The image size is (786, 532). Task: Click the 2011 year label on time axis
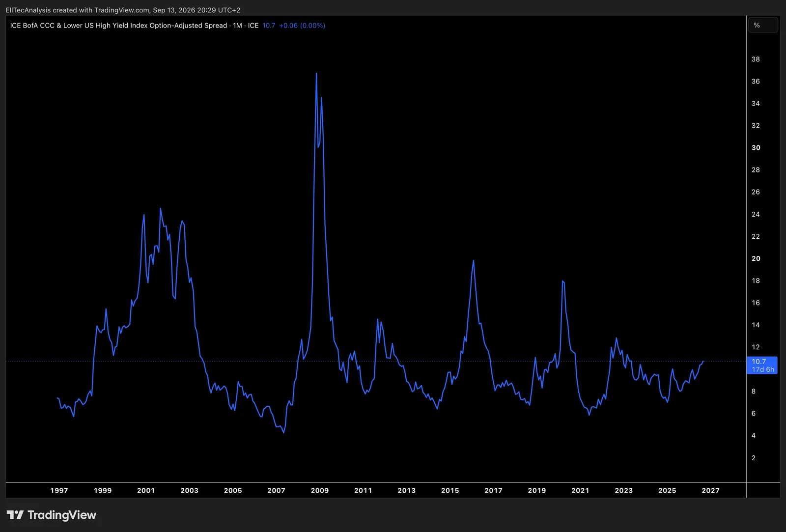[363, 490]
